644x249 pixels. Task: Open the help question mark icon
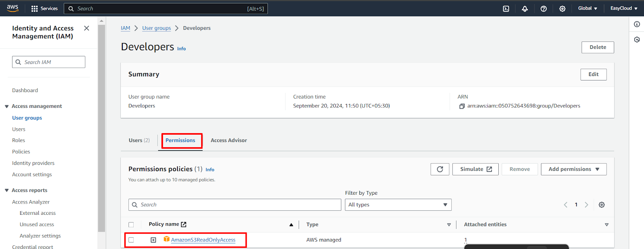tap(543, 8)
